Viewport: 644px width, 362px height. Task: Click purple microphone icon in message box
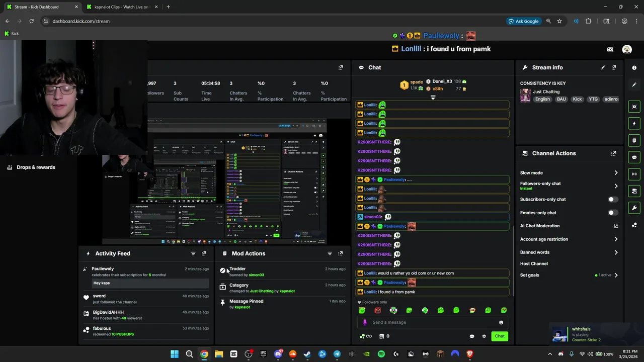365,322
